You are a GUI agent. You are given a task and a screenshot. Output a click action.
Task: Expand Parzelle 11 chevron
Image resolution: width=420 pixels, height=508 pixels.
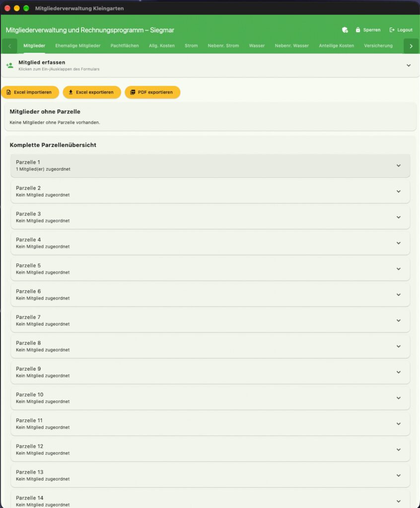tap(399, 424)
